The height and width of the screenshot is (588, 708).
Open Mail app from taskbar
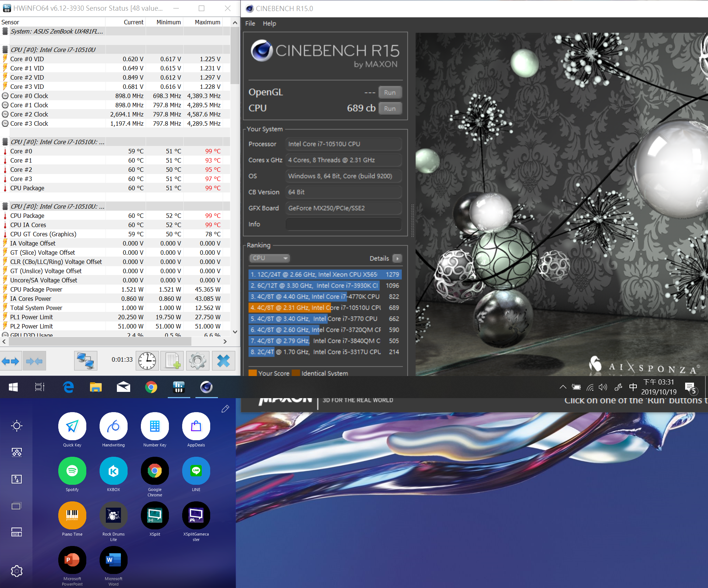(x=123, y=387)
